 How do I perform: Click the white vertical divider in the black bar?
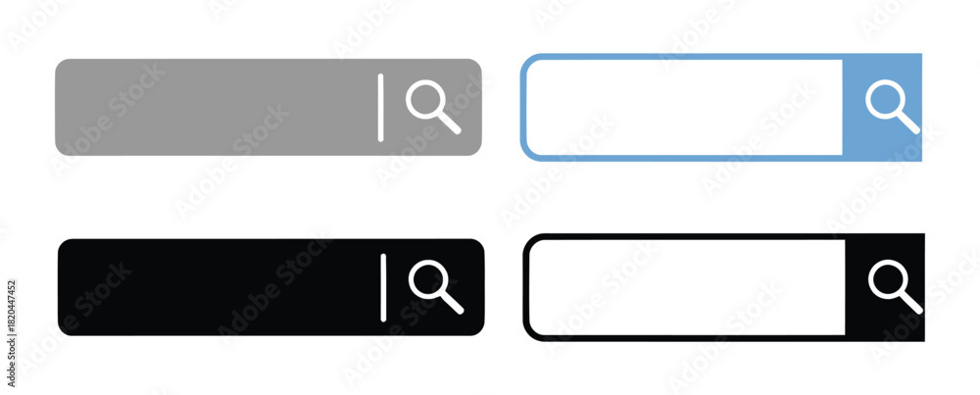click(x=383, y=287)
